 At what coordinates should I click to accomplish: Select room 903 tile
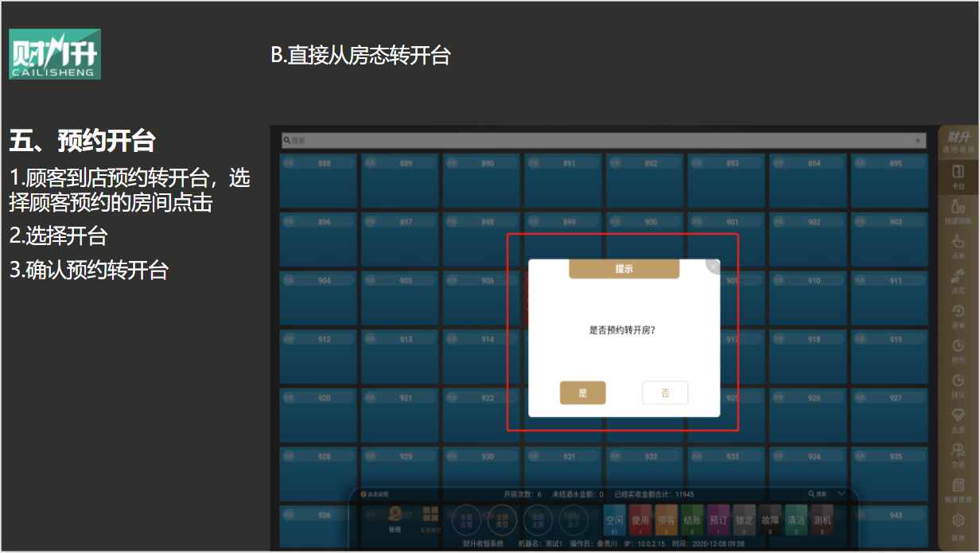pos(890,240)
